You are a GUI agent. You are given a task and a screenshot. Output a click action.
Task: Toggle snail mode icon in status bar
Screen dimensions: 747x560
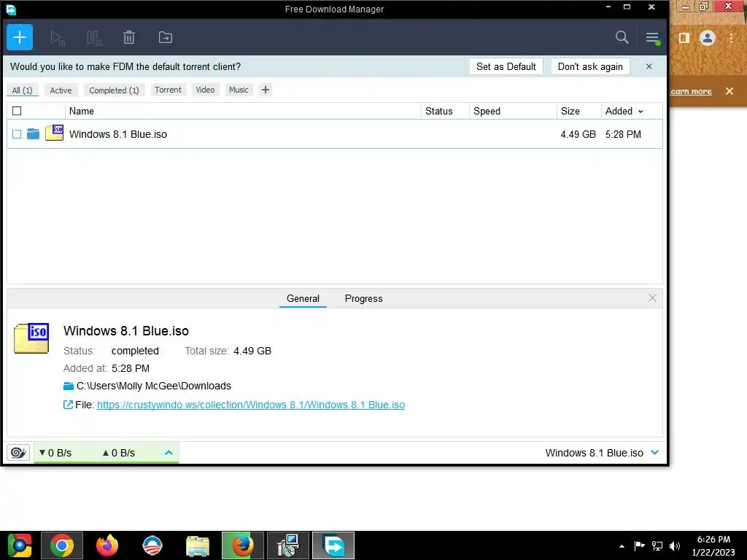[18, 452]
